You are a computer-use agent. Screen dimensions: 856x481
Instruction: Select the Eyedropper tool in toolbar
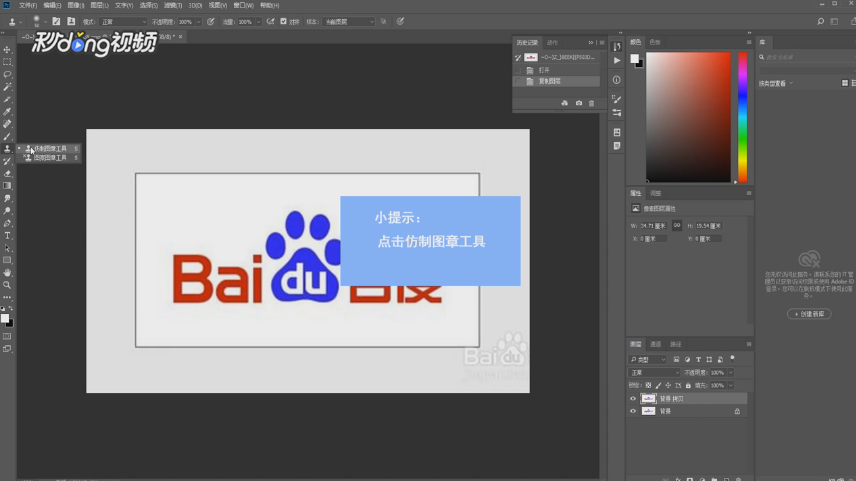[x=7, y=112]
